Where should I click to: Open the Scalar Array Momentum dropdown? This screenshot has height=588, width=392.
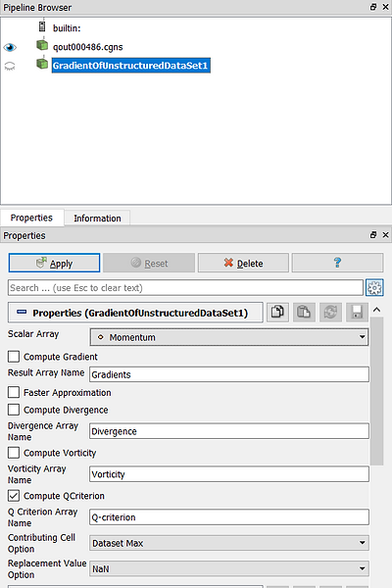[229, 337]
